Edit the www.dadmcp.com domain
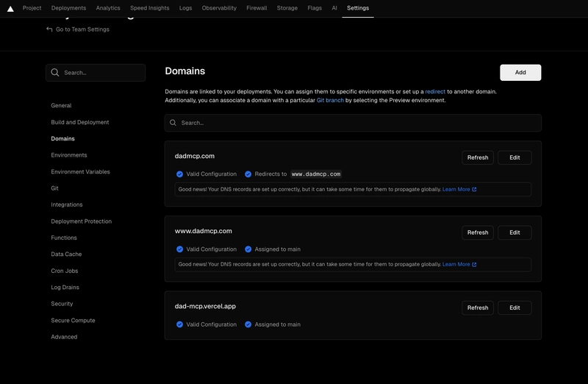Image resolution: width=588 pixels, height=384 pixels. point(514,232)
